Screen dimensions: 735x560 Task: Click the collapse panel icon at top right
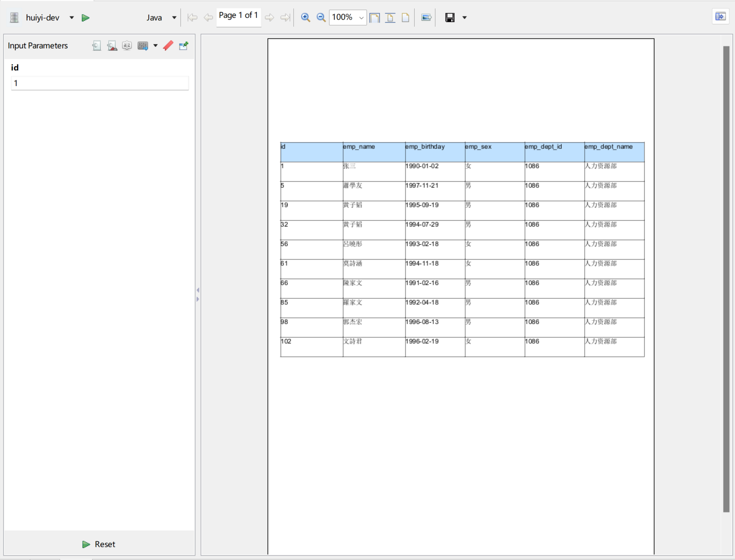tap(721, 16)
